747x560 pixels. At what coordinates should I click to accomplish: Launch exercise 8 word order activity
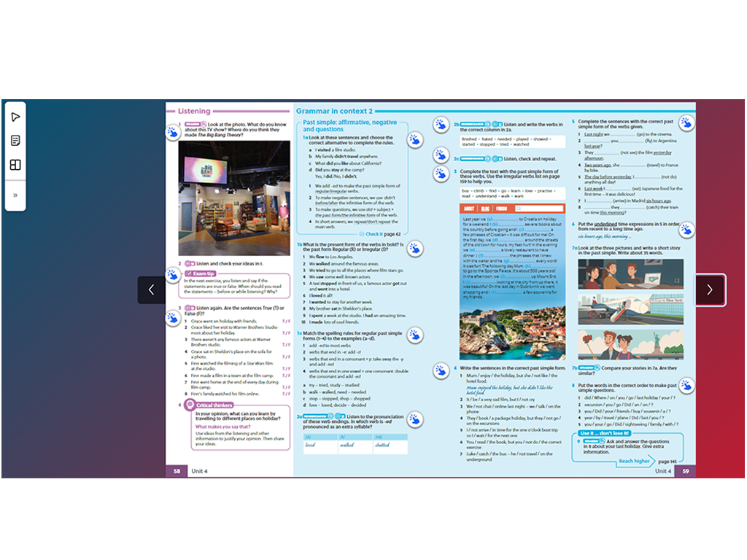click(686, 385)
